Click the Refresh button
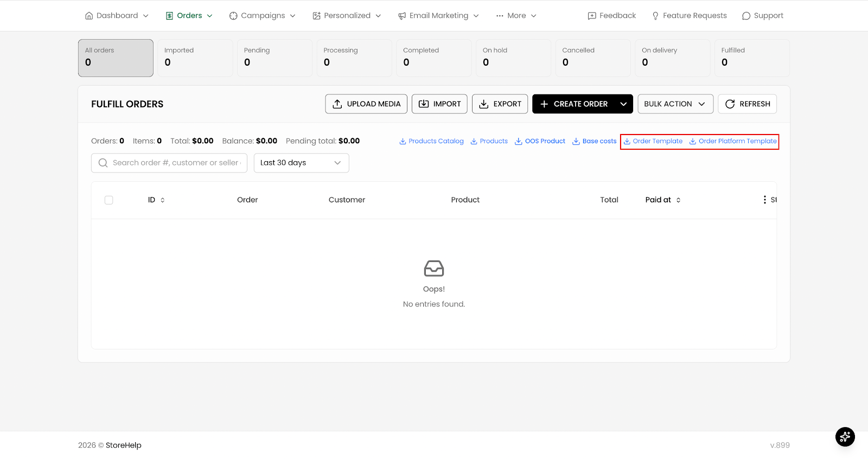Viewport: 868px width, 459px height. click(x=748, y=104)
